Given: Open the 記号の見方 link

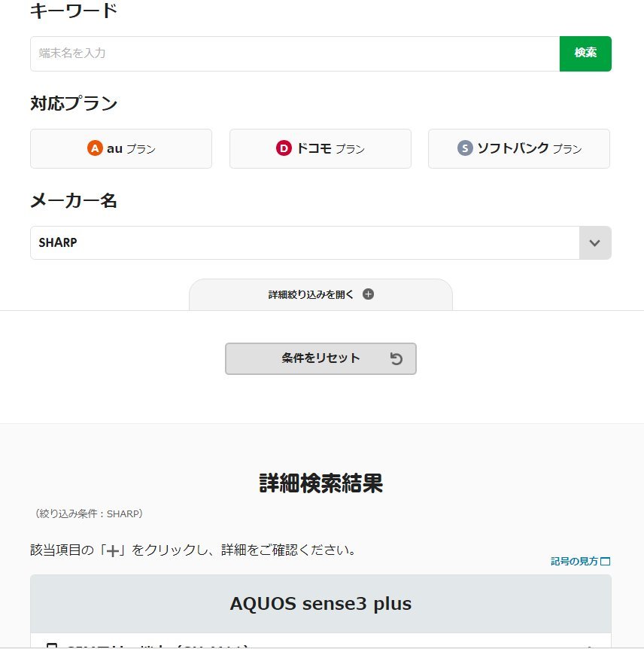Looking at the screenshot, I should 575,562.
